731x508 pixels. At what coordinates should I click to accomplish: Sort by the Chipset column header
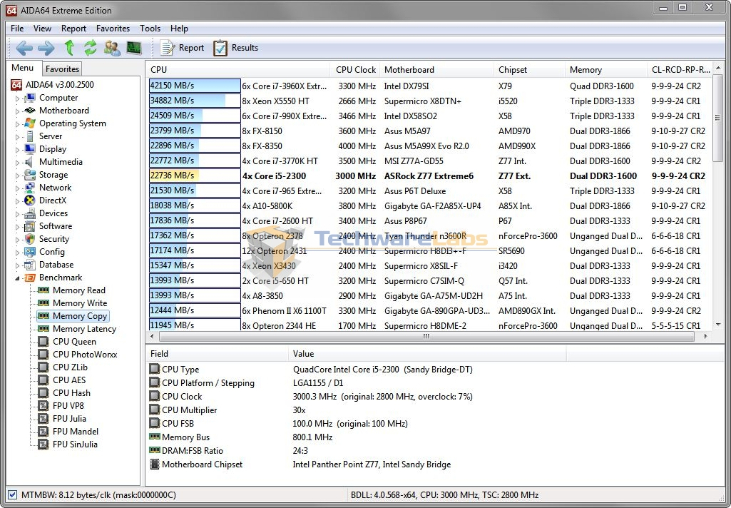point(529,69)
